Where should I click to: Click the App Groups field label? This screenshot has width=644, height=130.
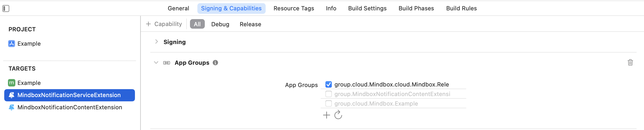(301, 85)
